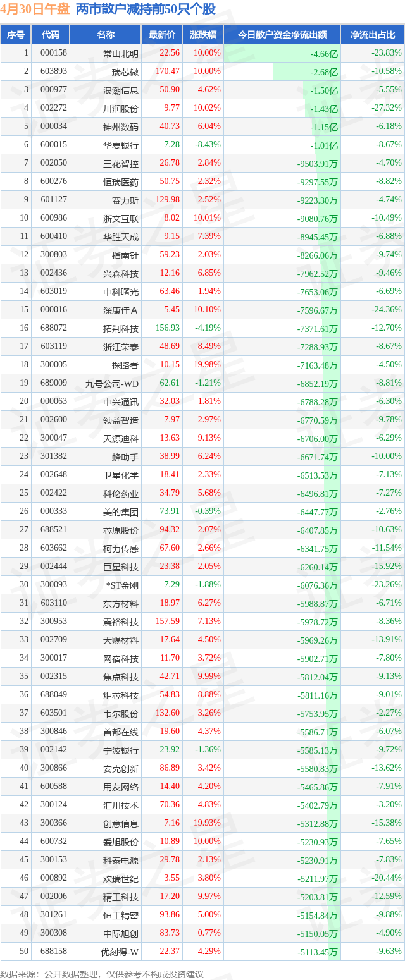Click 汇川技术's price 70.36
405x980 pixels.
click(x=170, y=805)
